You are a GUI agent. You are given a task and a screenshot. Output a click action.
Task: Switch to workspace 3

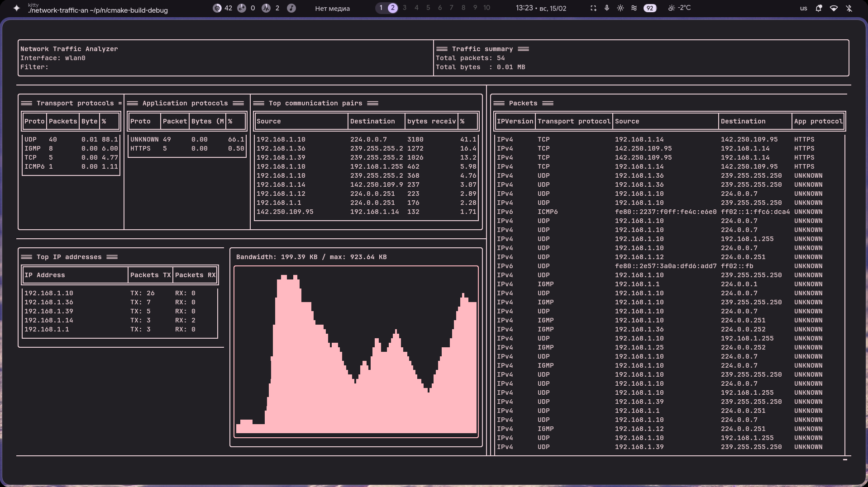click(x=405, y=8)
